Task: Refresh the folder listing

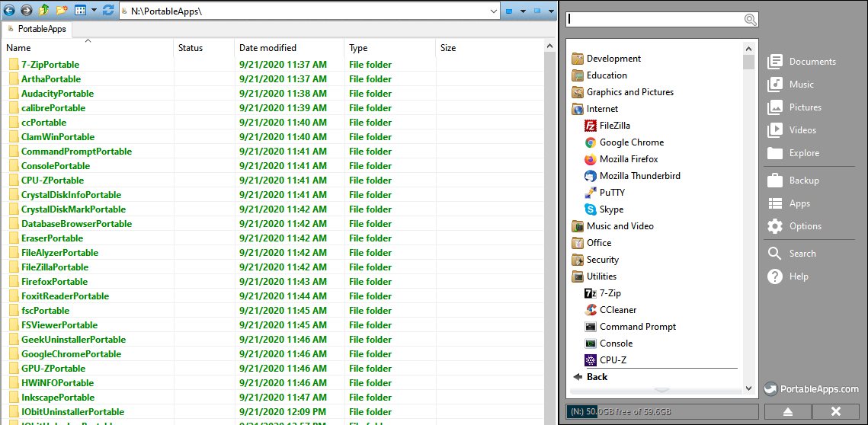Action: 108,10
